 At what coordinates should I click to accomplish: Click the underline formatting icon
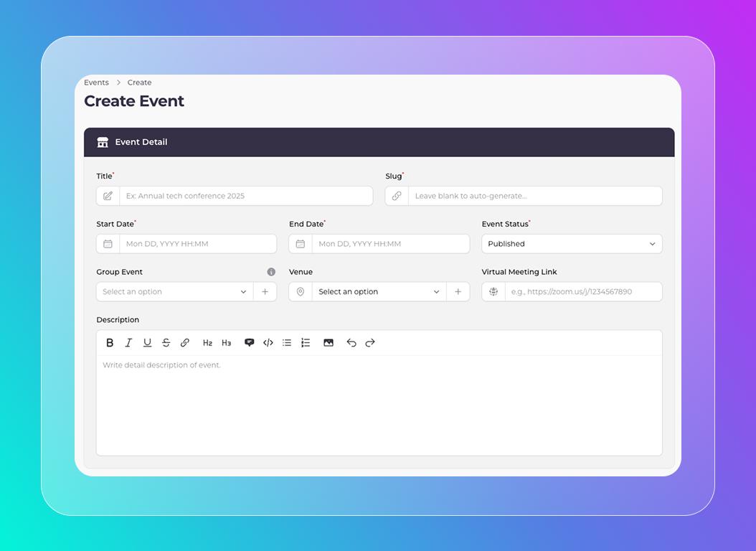(147, 343)
